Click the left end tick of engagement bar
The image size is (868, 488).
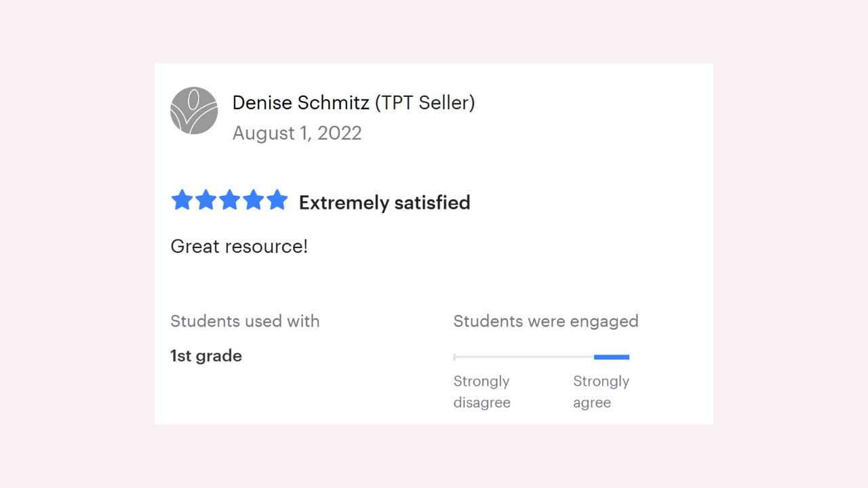[454, 357]
